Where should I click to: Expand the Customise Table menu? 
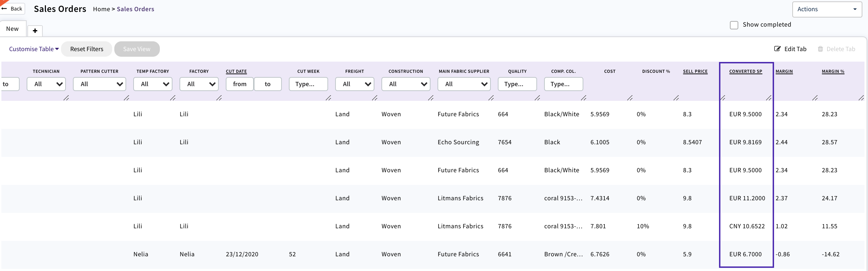[x=34, y=49]
